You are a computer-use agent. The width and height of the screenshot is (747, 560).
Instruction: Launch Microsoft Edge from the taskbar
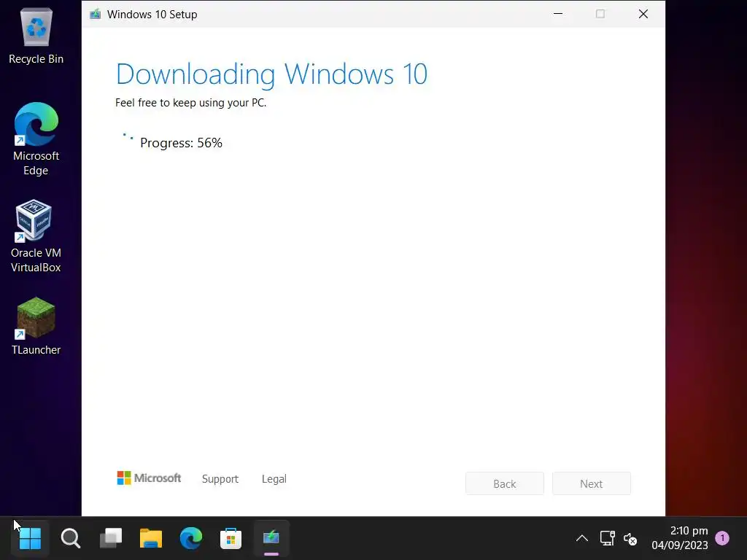[190, 539]
